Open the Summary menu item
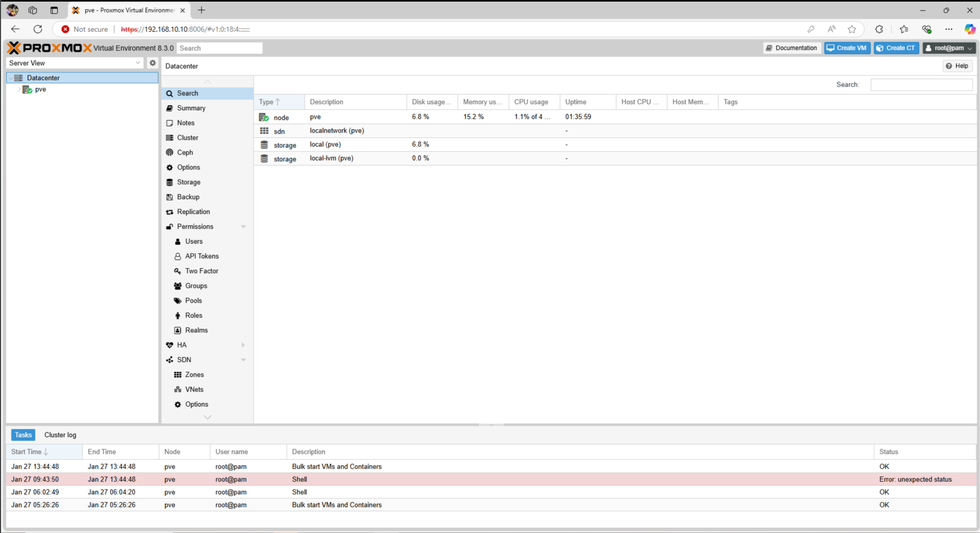The height and width of the screenshot is (533, 980). (207, 108)
